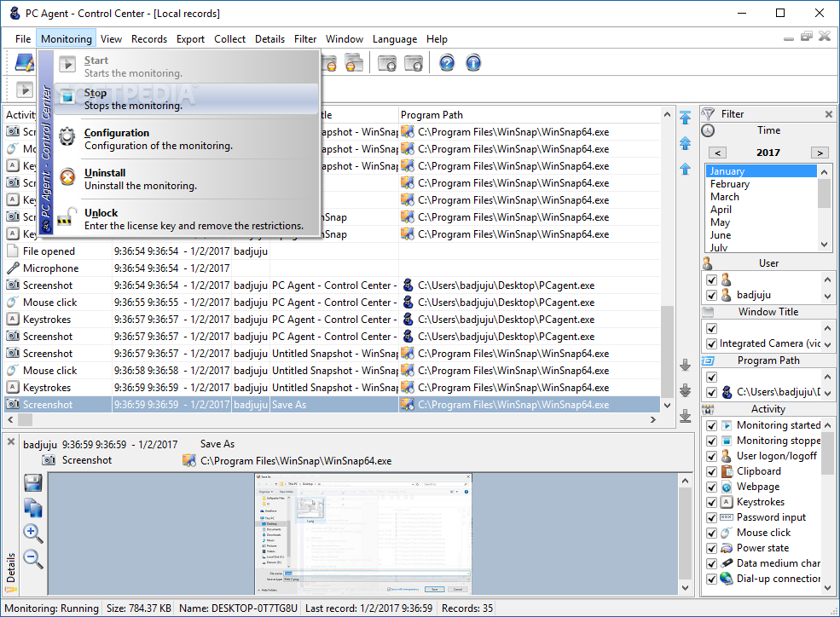
Task: Click the first window with clock toolbar icon
Action: [x=387, y=63]
